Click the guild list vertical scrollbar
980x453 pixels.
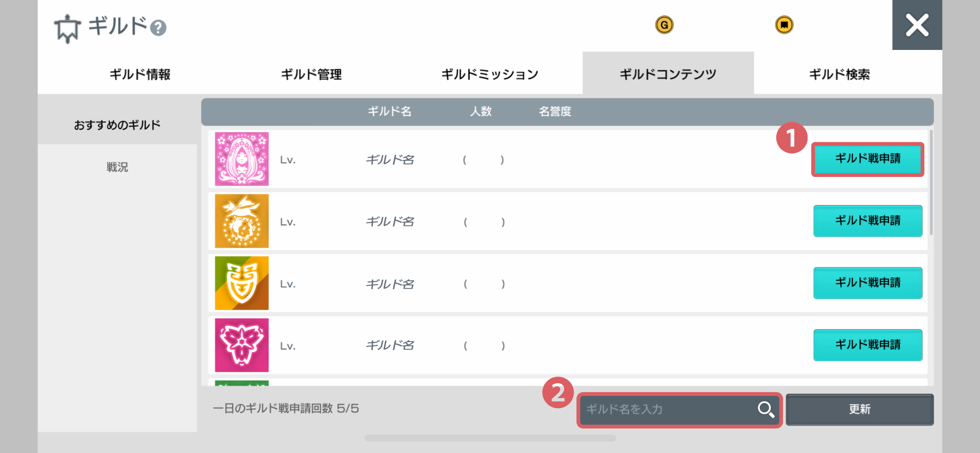point(931,183)
